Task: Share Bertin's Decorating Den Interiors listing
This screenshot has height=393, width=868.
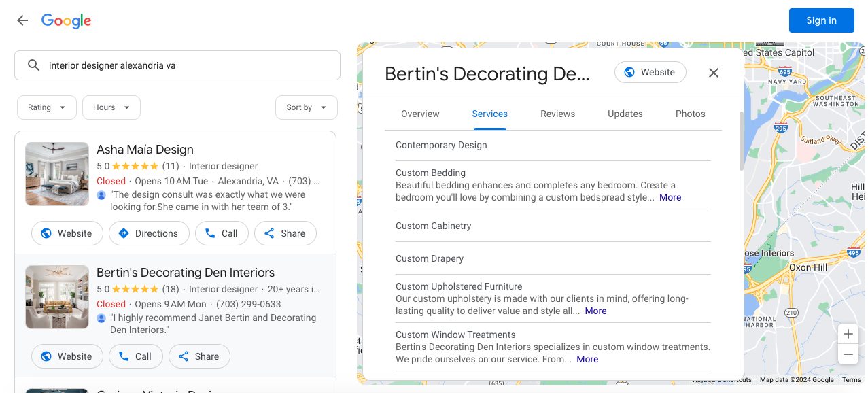Action: [x=198, y=356]
